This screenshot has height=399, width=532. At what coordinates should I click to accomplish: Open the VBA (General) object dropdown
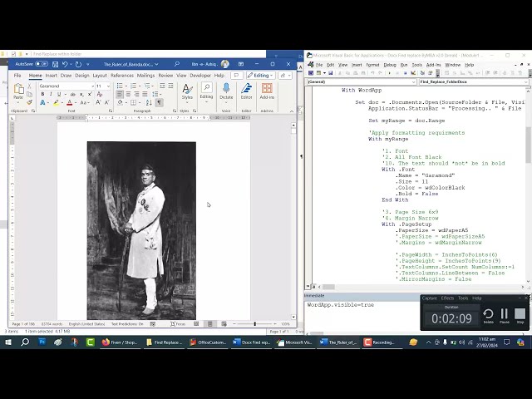click(413, 81)
